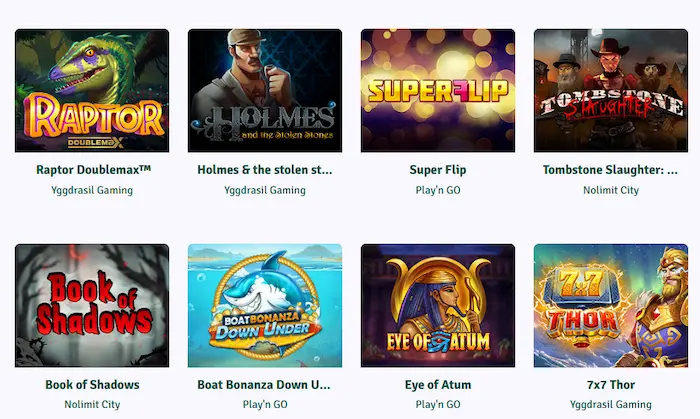Click the Raptor Doublemax™ title text
This screenshot has width=700, height=419.
tap(92, 170)
